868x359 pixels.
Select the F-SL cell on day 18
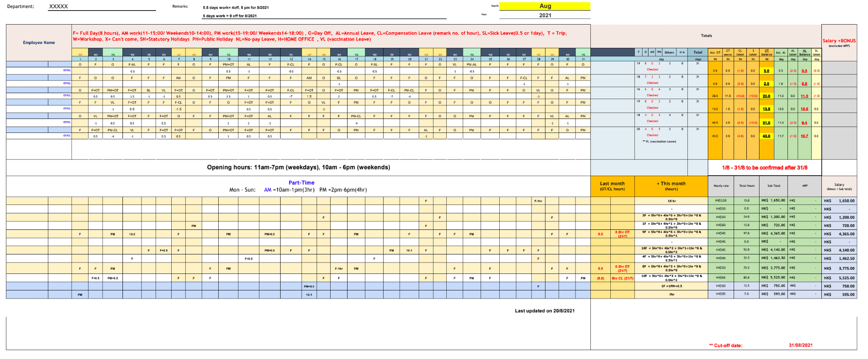(x=374, y=65)
